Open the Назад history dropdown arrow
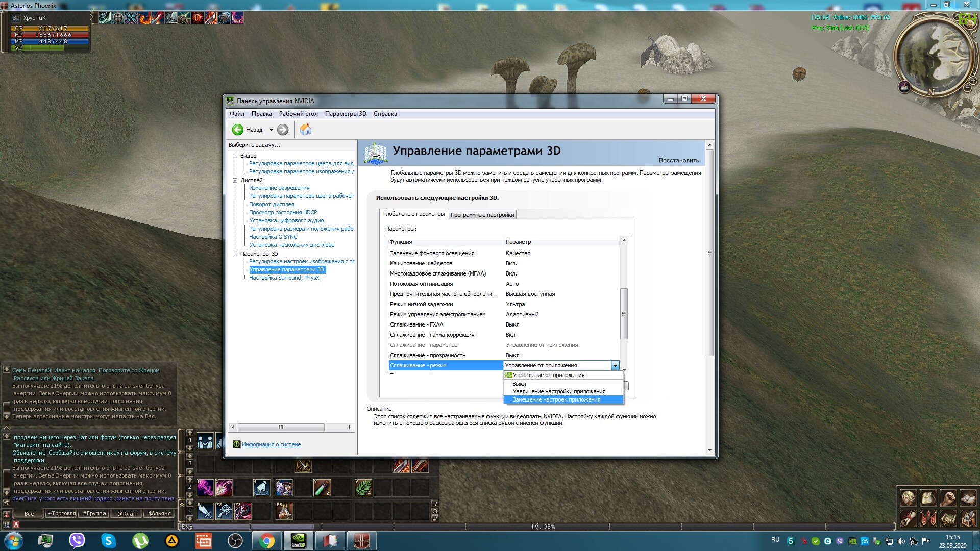 (x=271, y=130)
